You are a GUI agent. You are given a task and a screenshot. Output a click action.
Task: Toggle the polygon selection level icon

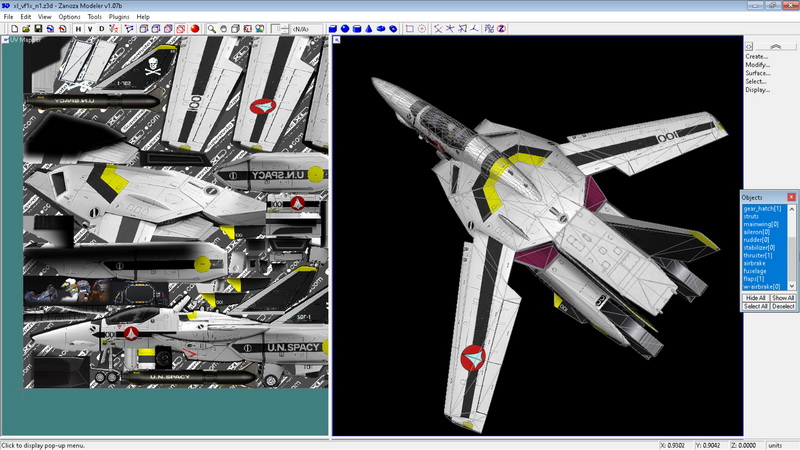pos(130,29)
